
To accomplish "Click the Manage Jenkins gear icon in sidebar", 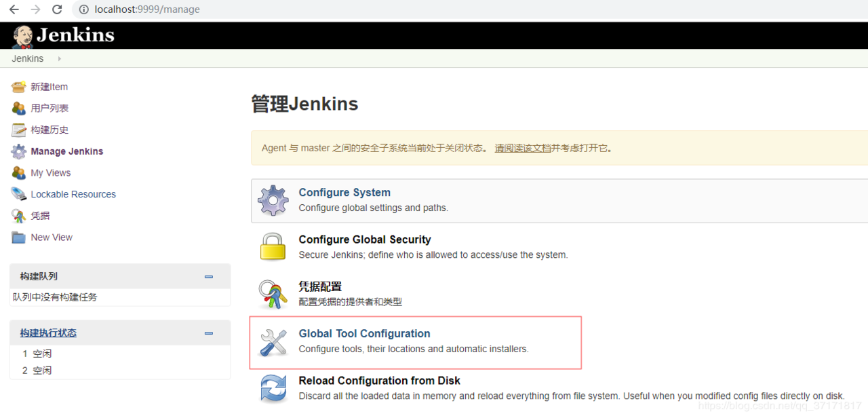I will point(18,151).
